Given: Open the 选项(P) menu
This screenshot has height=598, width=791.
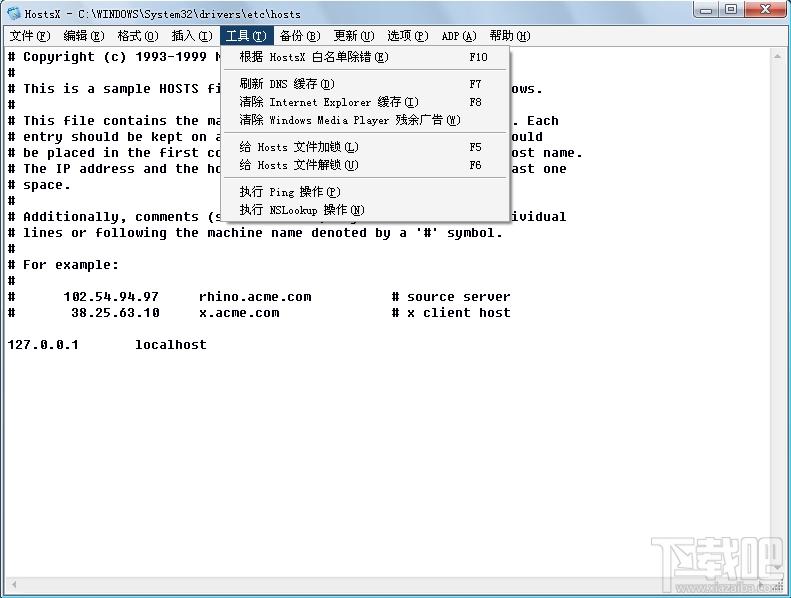Looking at the screenshot, I should pyautogui.click(x=408, y=36).
